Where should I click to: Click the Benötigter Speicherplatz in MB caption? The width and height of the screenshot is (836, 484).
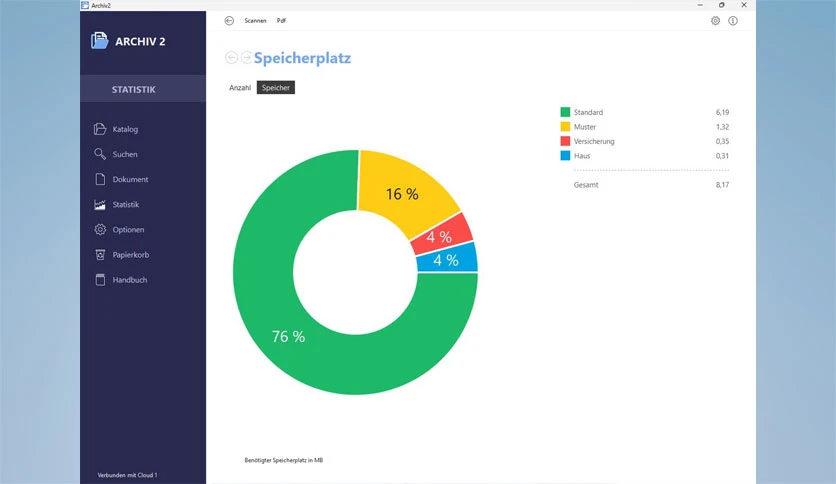click(x=284, y=460)
